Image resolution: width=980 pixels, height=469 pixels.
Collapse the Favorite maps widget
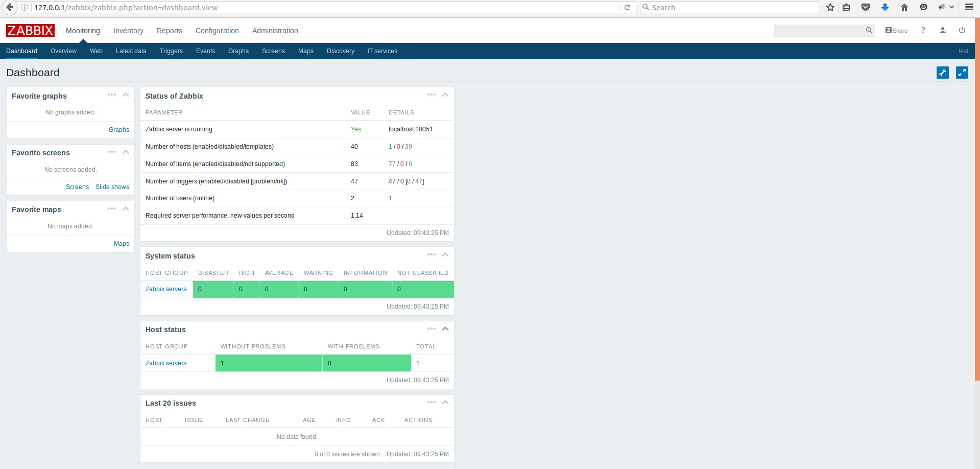tap(126, 209)
